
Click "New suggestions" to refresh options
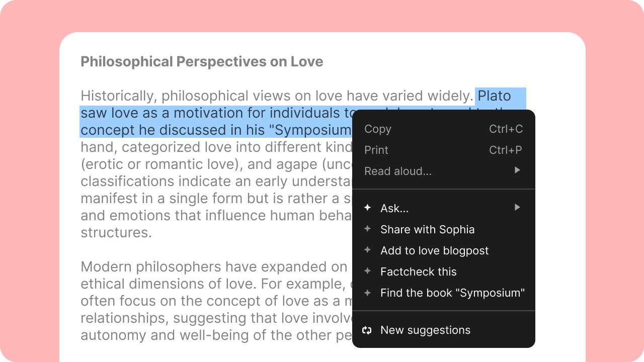425,330
